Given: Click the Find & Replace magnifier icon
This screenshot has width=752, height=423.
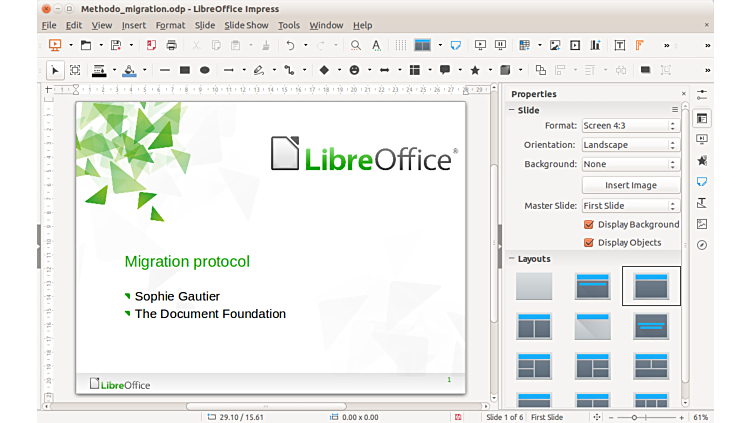Looking at the screenshot, I should pyautogui.click(x=356, y=45).
